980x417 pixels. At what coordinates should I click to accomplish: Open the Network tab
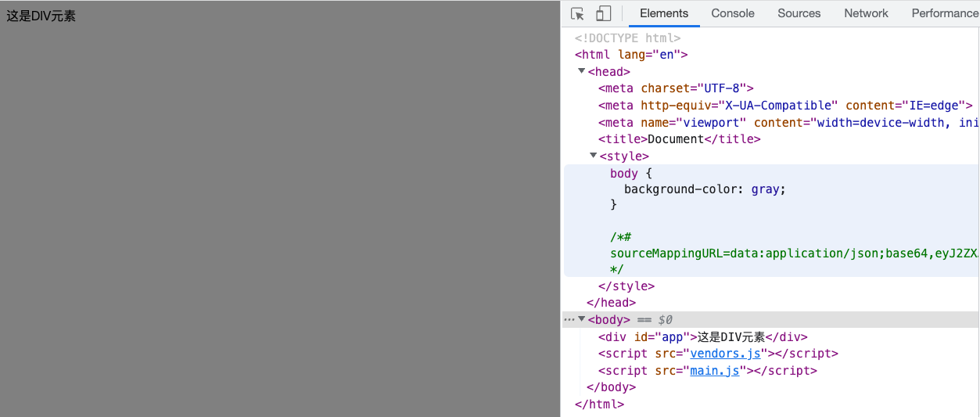pos(866,13)
